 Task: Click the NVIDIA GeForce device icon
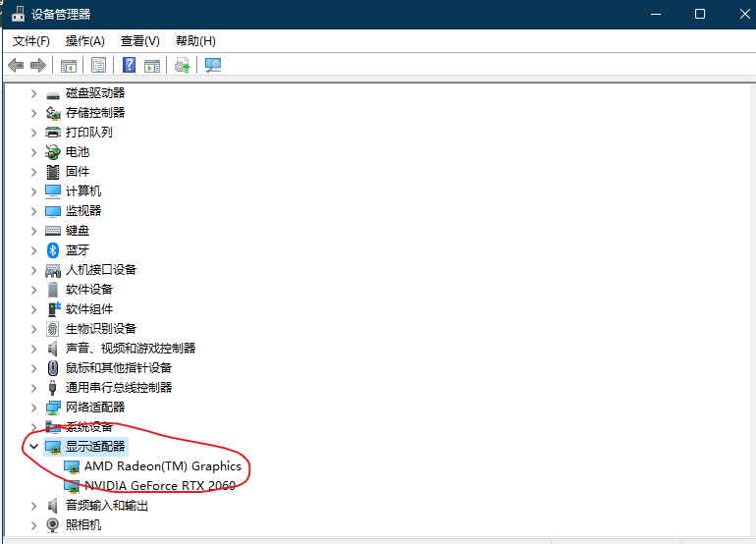pyautogui.click(x=72, y=486)
